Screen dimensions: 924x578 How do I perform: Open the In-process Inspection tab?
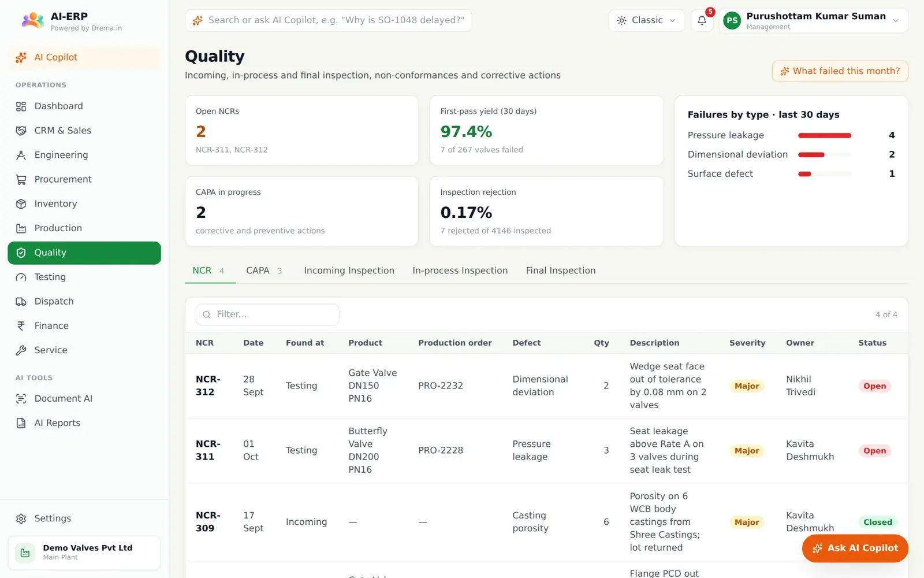click(460, 271)
